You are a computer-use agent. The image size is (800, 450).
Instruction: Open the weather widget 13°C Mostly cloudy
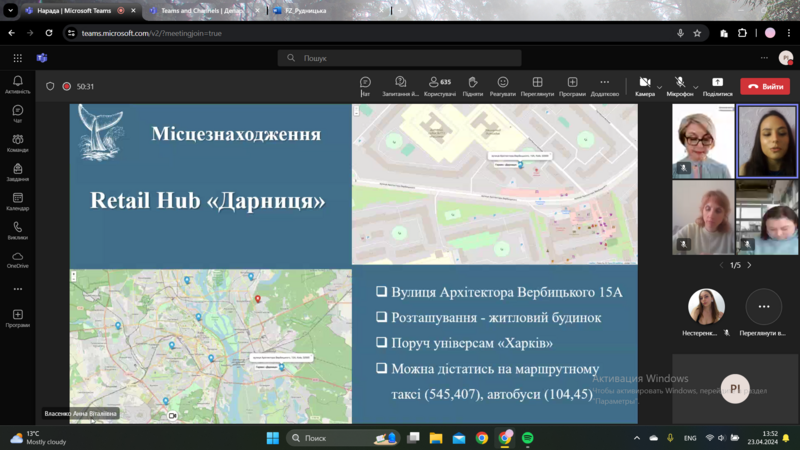click(39, 438)
